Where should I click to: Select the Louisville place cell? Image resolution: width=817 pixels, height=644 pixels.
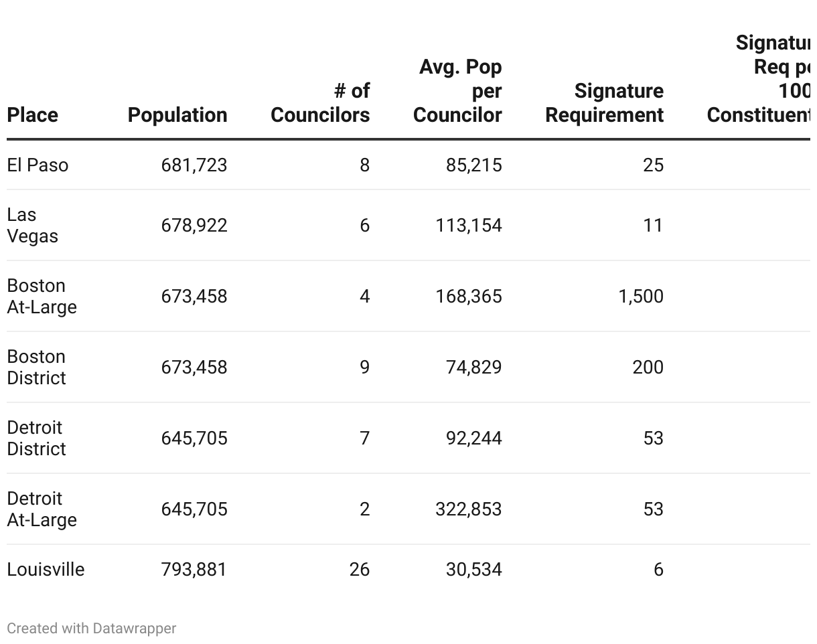46,570
